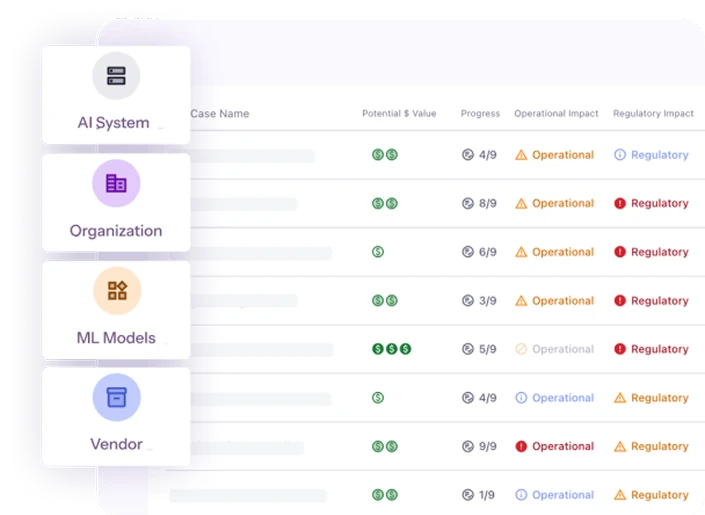Open the AI System card
Viewport: 705px width, 515px height.
point(116,95)
